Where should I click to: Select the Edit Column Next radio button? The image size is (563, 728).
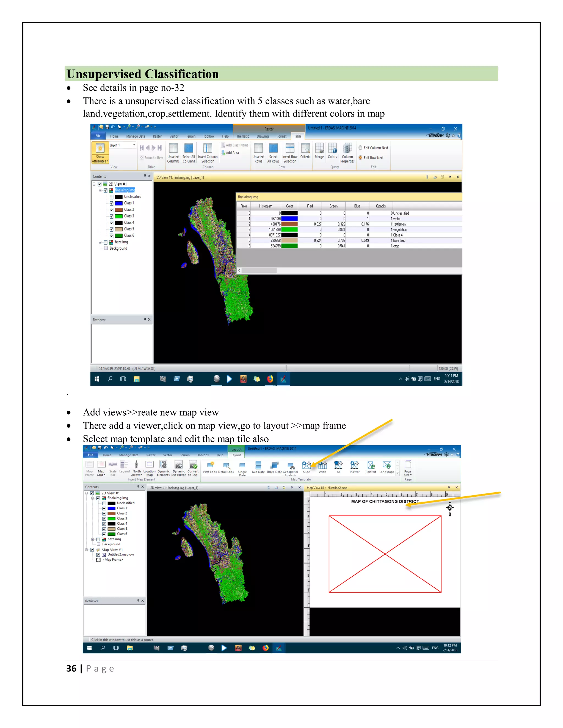point(360,148)
